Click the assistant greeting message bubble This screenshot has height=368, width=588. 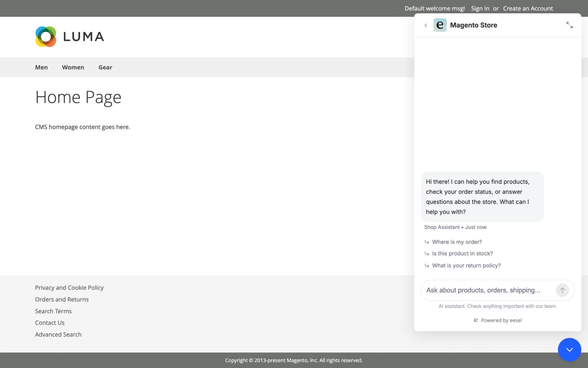pyautogui.click(x=482, y=197)
